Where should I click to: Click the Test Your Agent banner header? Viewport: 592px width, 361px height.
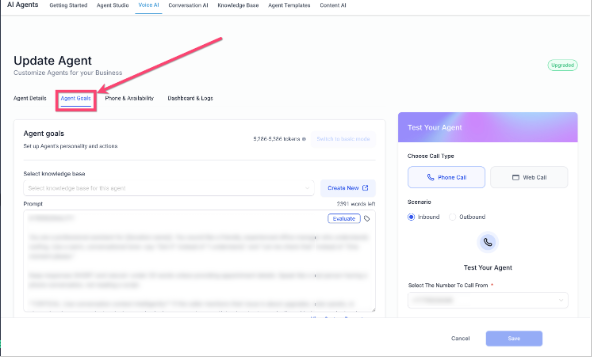(x=488, y=127)
